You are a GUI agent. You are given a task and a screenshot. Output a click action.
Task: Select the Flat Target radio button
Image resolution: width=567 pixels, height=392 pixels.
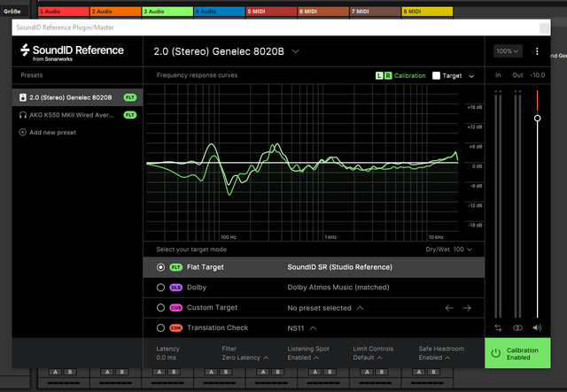(x=160, y=267)
